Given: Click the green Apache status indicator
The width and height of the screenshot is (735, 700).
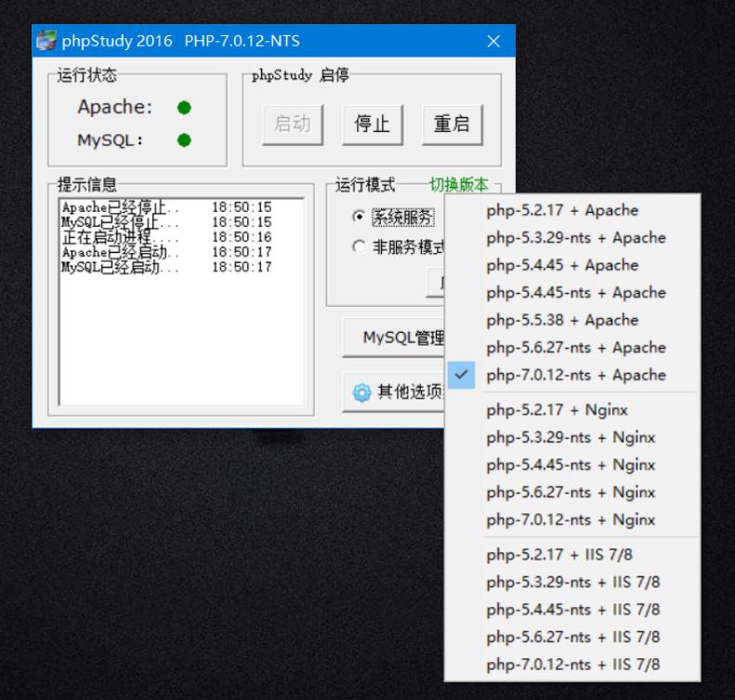Looking at the screenshot, I should (x=184, y=108).
